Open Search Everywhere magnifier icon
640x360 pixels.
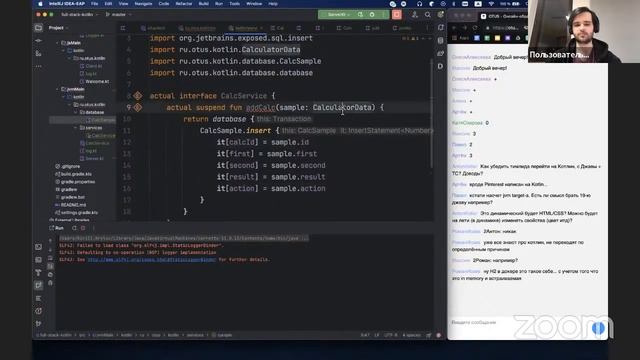point(427,15)
